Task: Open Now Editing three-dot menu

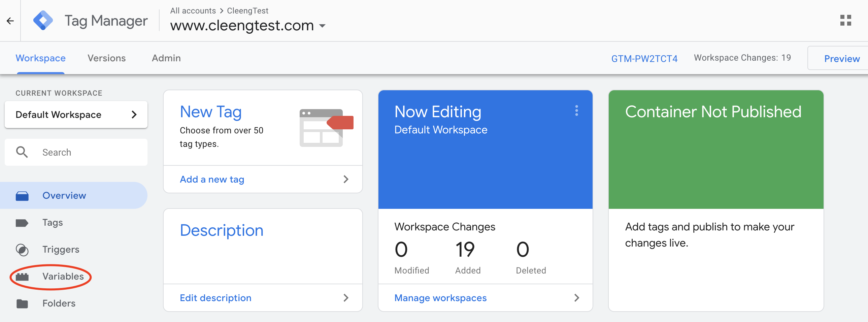Action: pos(576,110)
